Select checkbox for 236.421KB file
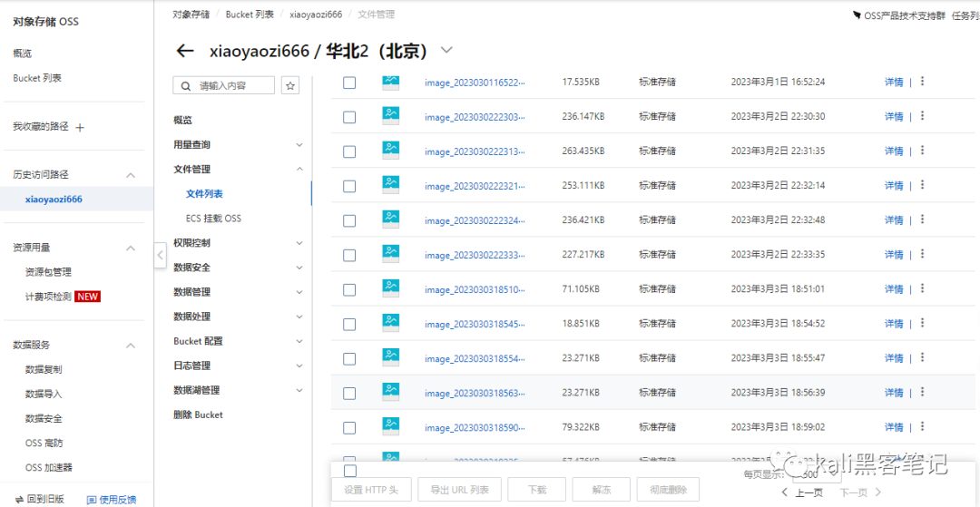 point(349,220)
